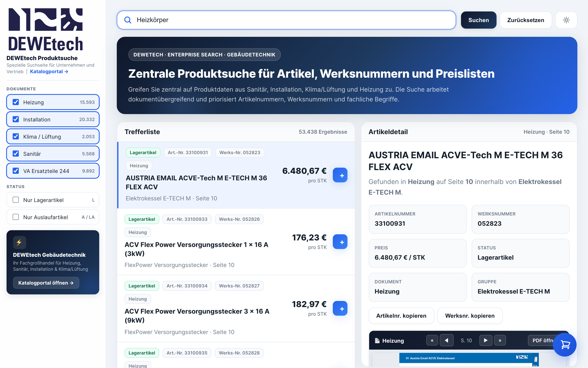This screenshot has width=588, height=368.
Task: Copy article number with Artikelnr. kopieren
Action: (401, 316)
